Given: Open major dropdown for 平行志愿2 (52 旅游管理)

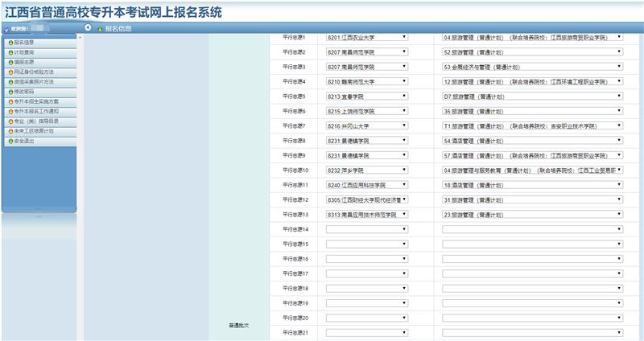Looking at the screenshot, I should point(533,52).
